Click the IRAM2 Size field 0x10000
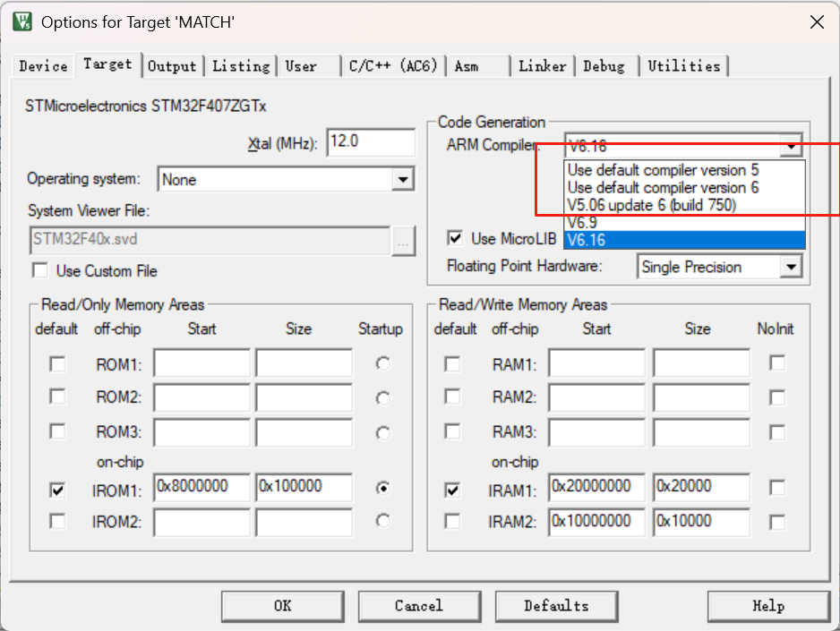The width and height of the screenshot is (840, 631). click(x=701, y=522)
